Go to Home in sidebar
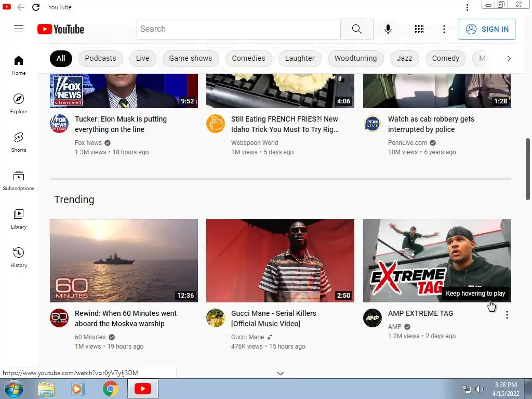This screenshot has width=532, height=399. (19, 65)
